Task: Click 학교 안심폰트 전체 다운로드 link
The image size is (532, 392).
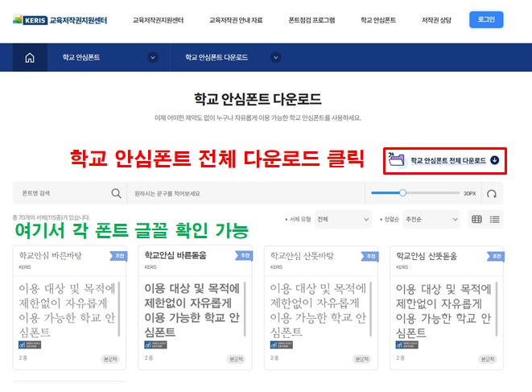Action: (x=448, y=160)
